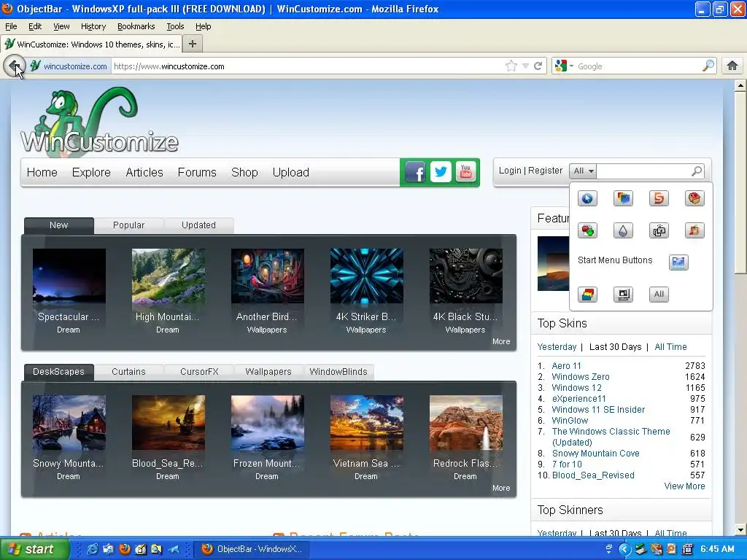Open Snowy Mountain dream thumbnail
Screen dimensions: 747x560
69,422
